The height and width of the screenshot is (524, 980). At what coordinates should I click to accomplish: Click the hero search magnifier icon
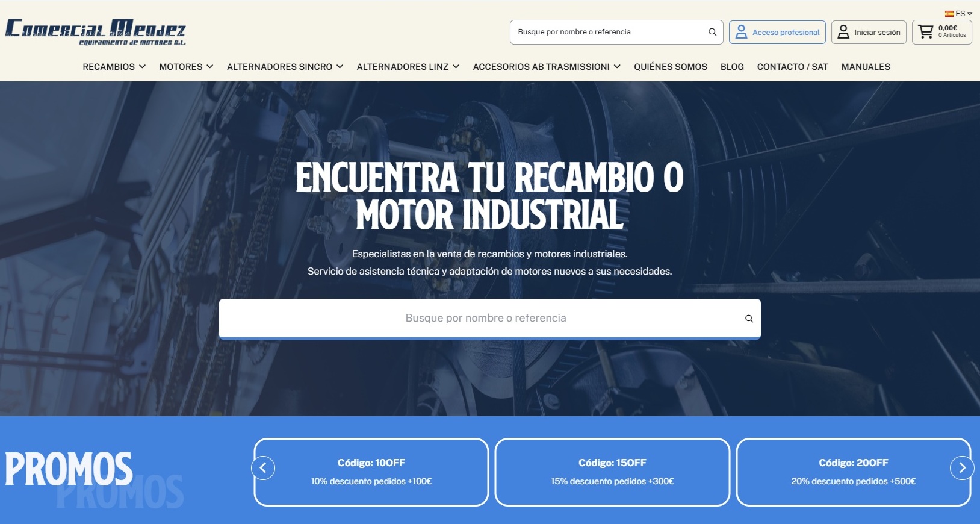click(749, 319)
